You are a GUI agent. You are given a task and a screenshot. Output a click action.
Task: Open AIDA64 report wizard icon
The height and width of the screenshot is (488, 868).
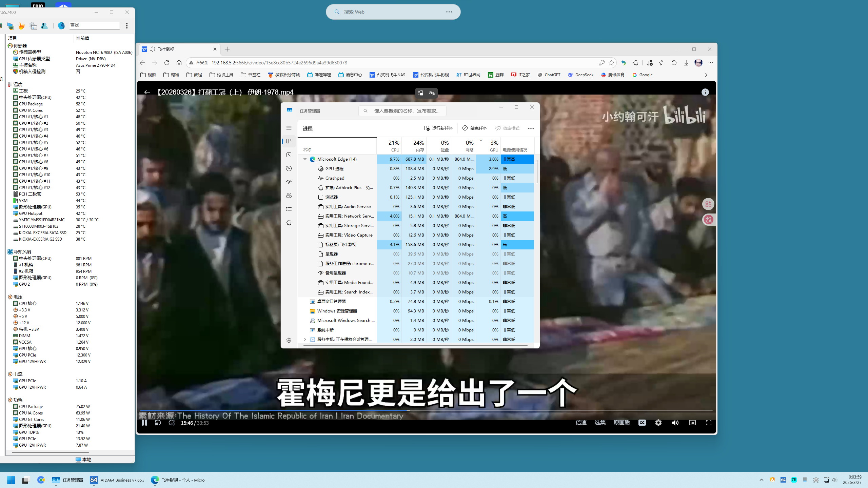click(33, 25)
